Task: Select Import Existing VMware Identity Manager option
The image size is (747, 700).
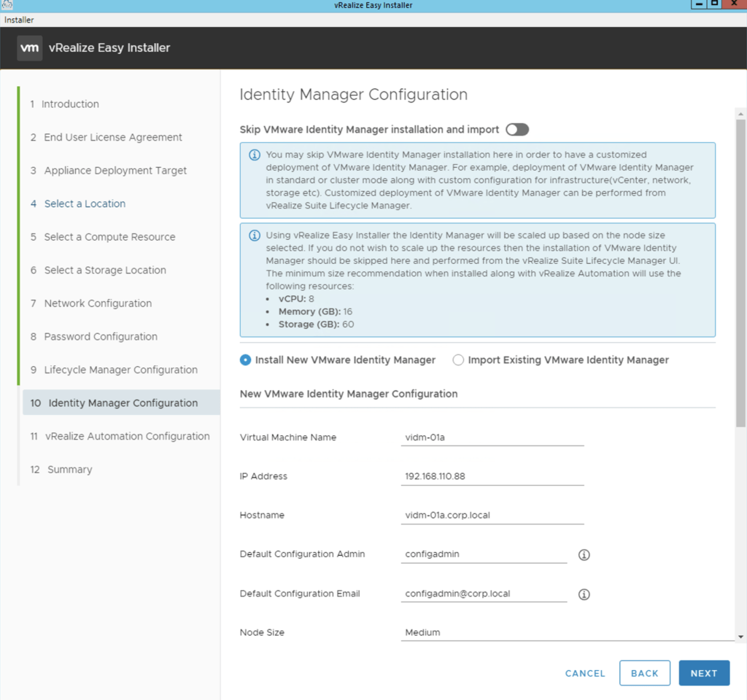Action: point(458,360)
